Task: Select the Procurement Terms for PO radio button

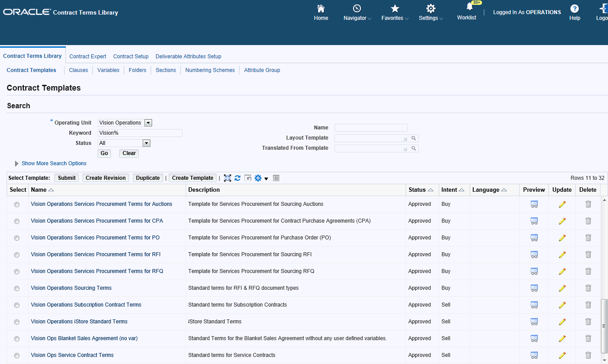Action: (x=17, y=238)
